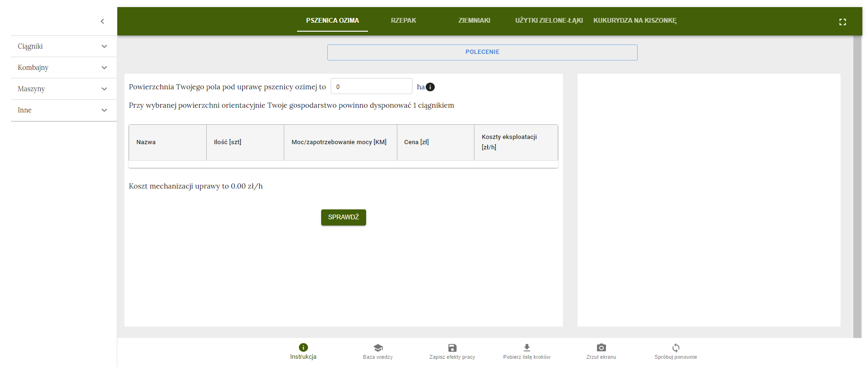Save work with Zapisz efekty pracy icon
Screen dimensions: 868x372
pyautogui.click(x=452, y=347)
